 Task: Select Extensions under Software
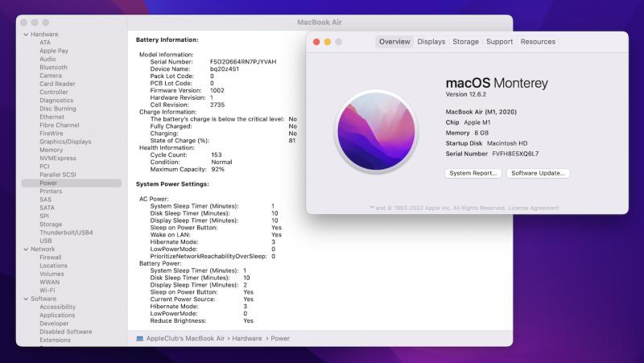pos(55,340)
